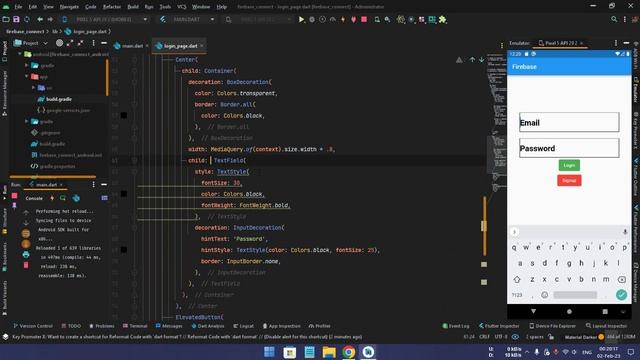640x360 pixels.
Task: Open the File menu
Action: click(x=18, y=7)
